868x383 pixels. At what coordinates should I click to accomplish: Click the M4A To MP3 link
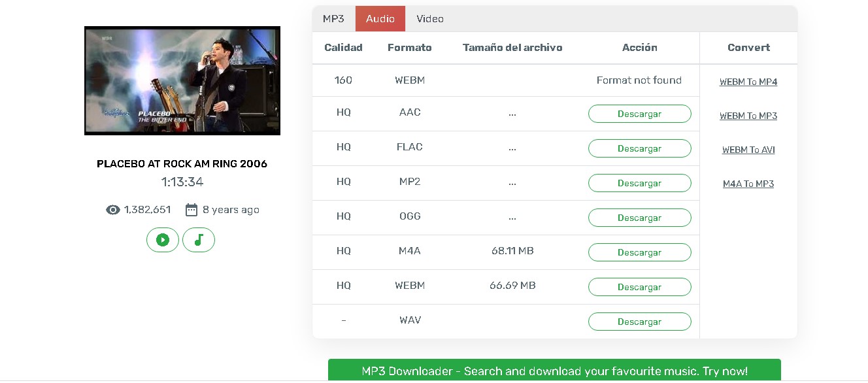tap(748, 184)
